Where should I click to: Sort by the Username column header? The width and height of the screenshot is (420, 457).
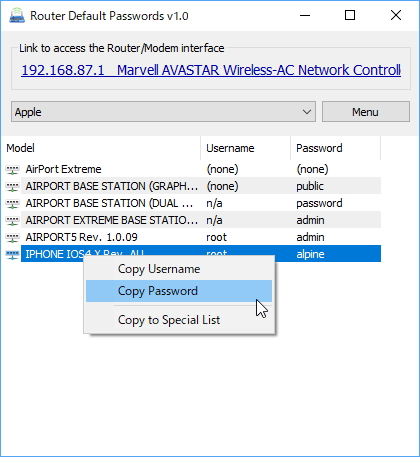click(246, 148)
